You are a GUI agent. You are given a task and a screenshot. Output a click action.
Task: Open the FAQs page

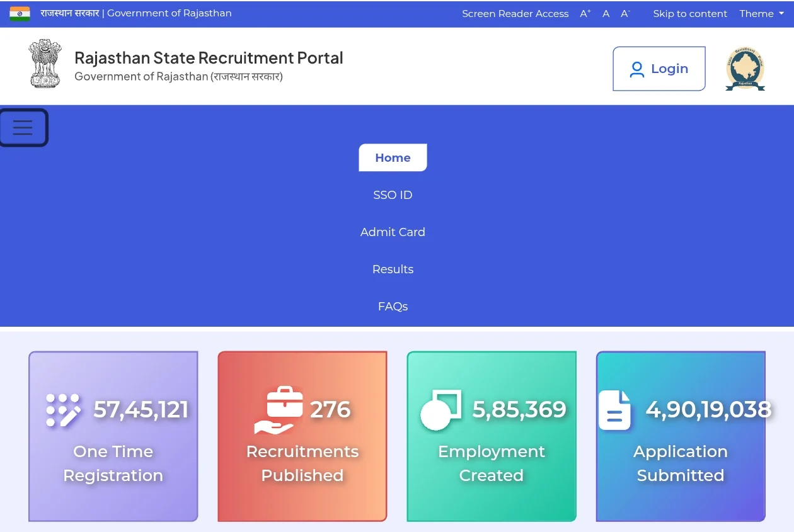pos(393,307)
